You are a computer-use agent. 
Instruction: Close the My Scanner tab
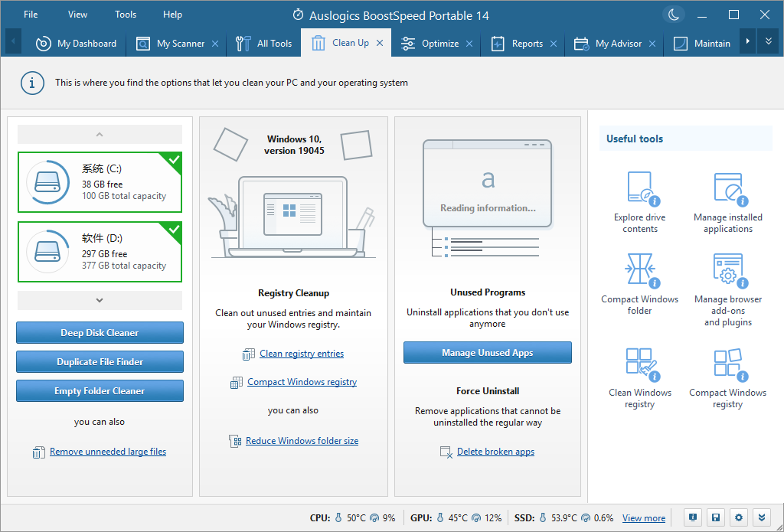click(x=215, y=44)
